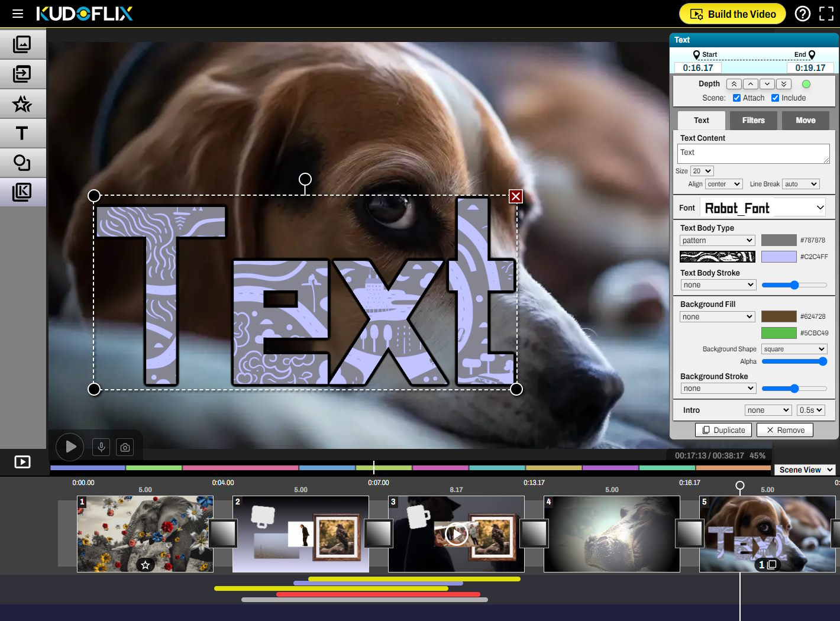Click the star effects sidebar icon
Viewport: 840px width, 621px height.
point(22,104)
